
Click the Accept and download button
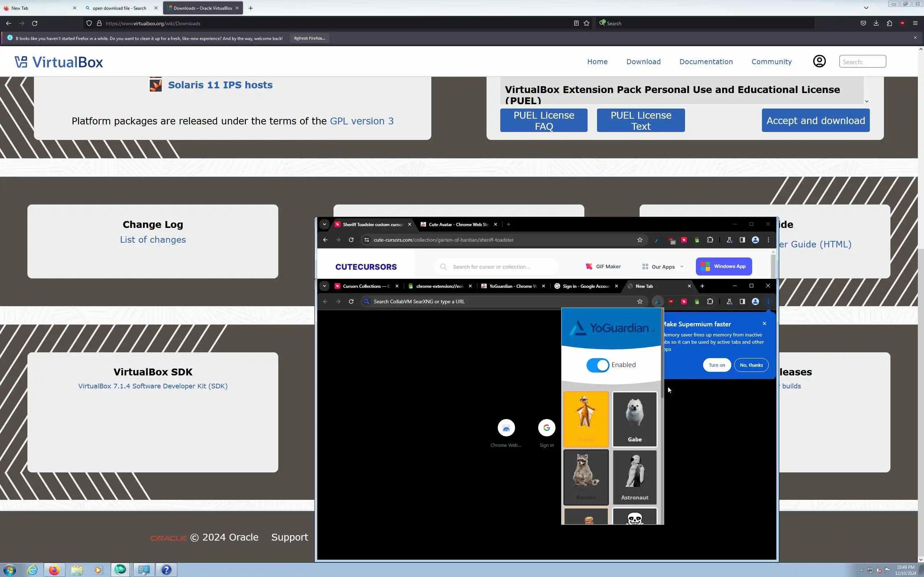(x=815, y=120)
